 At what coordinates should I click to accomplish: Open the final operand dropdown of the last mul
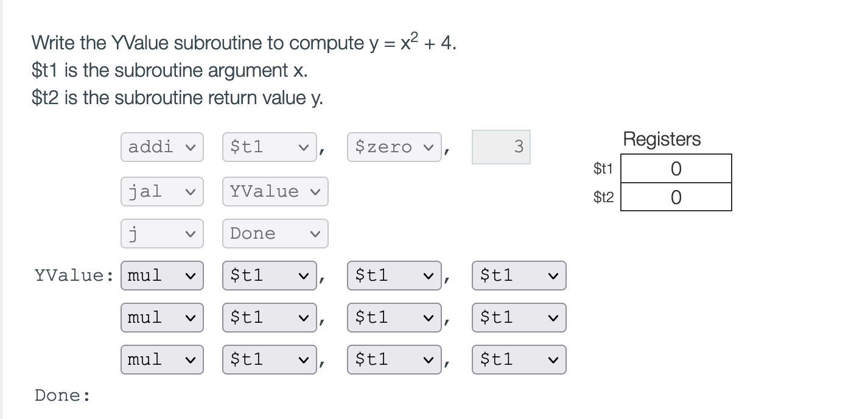coord(519,359)
